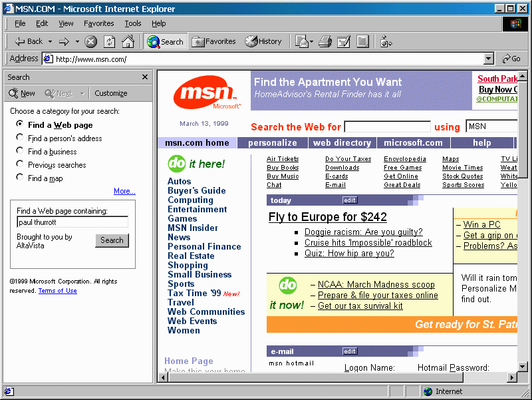Go to Home using the house icon
The width and height of the screenshot is (532, 400).
[x=128, y=41]
